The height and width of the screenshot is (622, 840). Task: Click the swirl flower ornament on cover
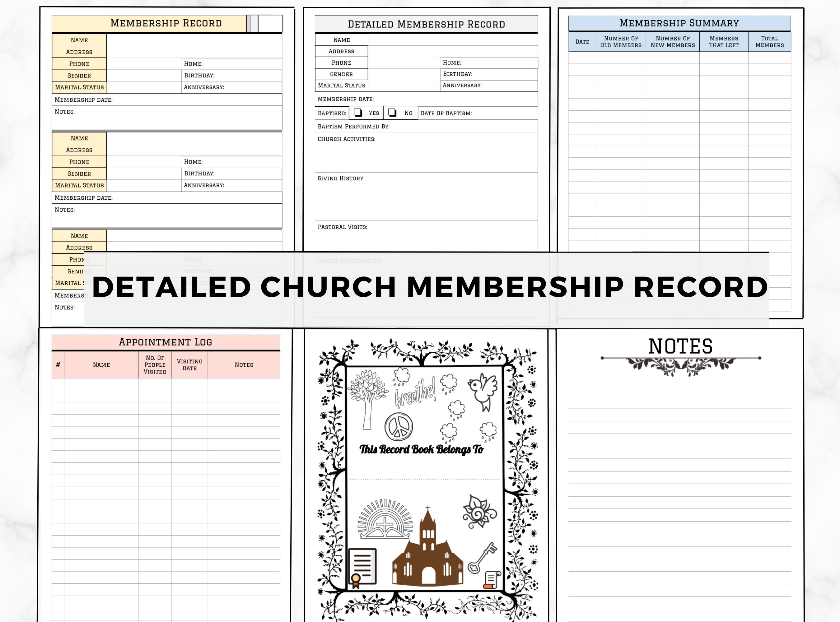(479, 512)
